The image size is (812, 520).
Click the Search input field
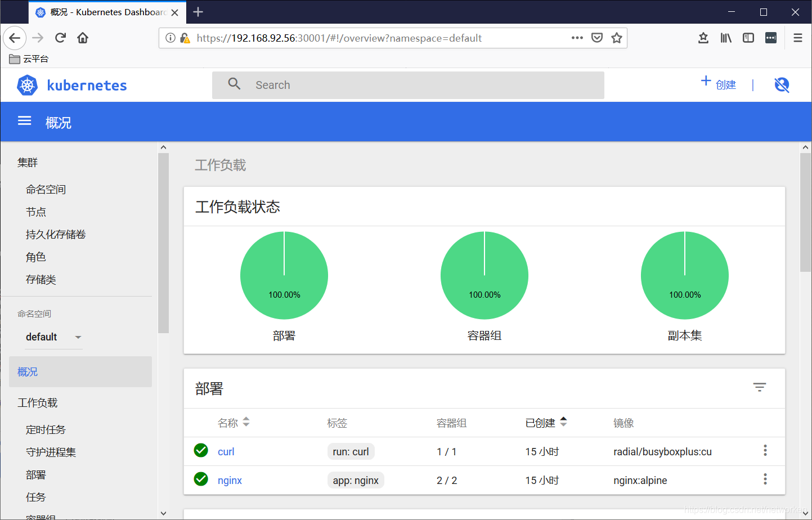pyautogui.click(x=408, y=85)
